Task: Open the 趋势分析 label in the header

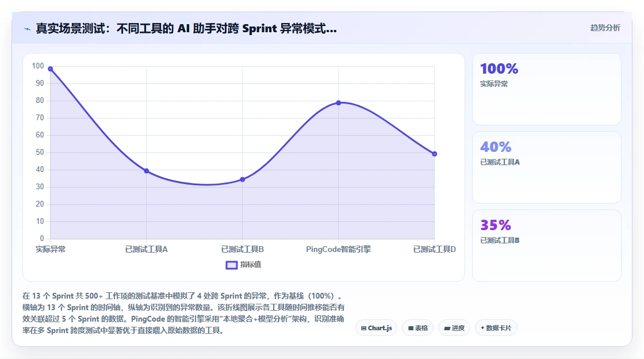Action: (605, 28)
